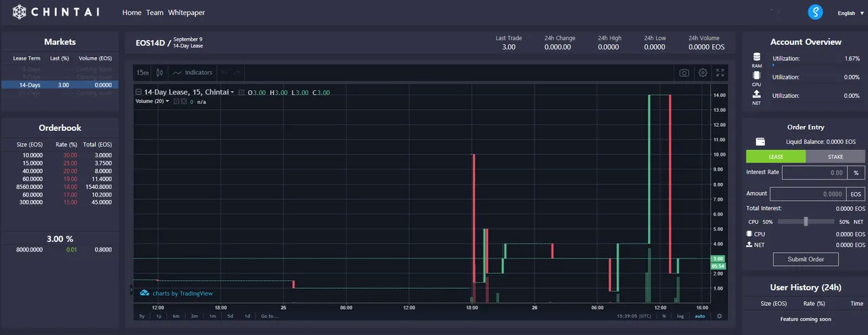Screen dimensions: 868x335
Task: Click the EOS14D market title
Action: [150, 42]
